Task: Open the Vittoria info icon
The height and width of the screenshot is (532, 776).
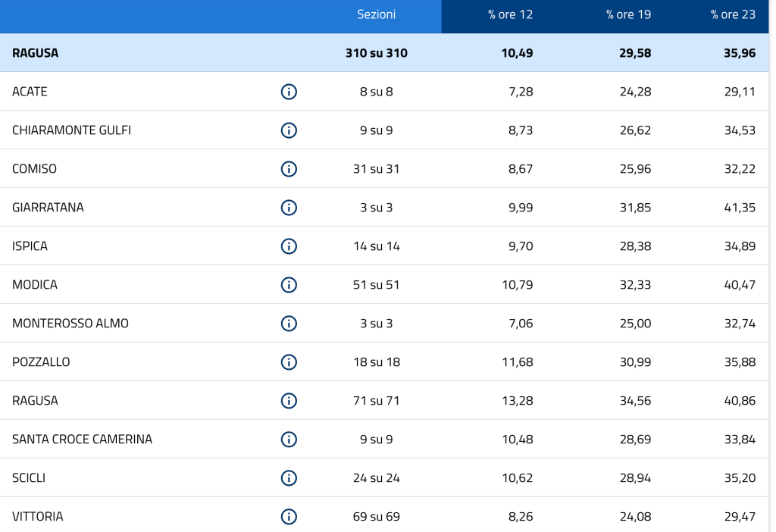Action: point(289,517)
